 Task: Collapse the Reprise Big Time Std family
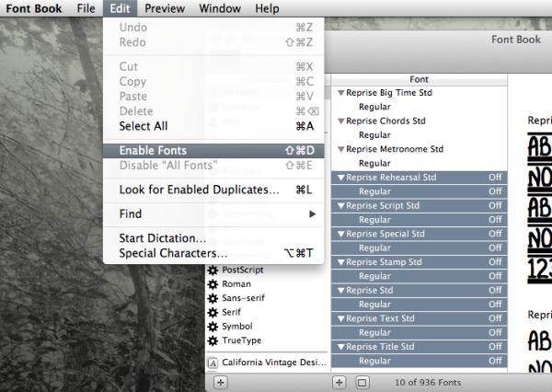340,93
